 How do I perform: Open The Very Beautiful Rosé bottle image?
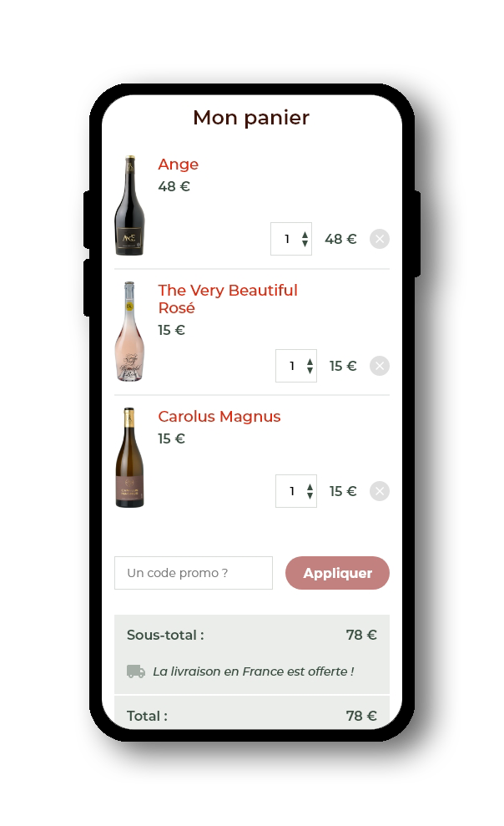(129, 332)
